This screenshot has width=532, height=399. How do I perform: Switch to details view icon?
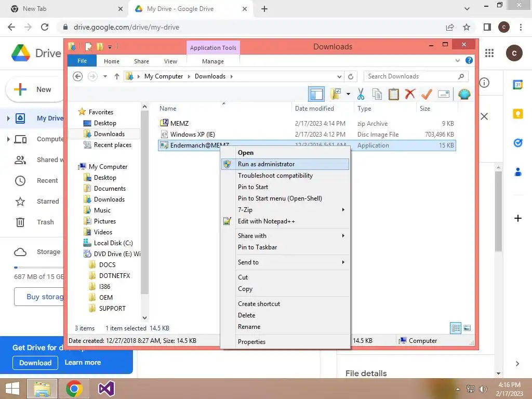[455, 328]
